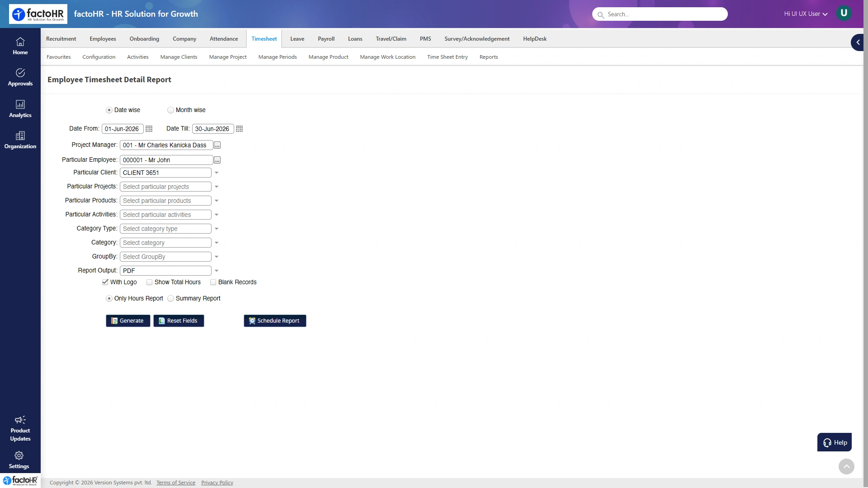This screenshot has height=488, width=868.
Task: Expand the Particular Client dropdown arrow
Action: [217, 173]
